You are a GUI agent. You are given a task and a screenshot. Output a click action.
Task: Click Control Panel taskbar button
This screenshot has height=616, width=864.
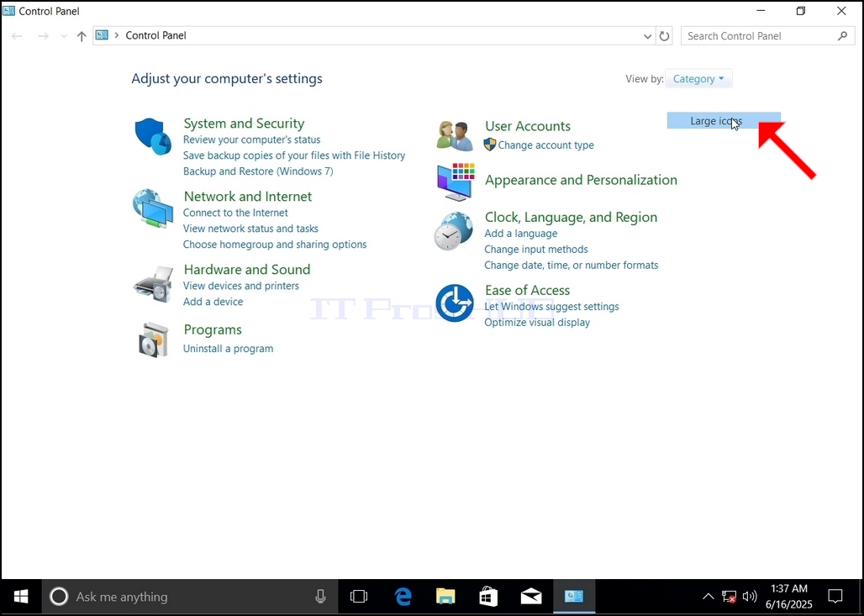[573, 597]
